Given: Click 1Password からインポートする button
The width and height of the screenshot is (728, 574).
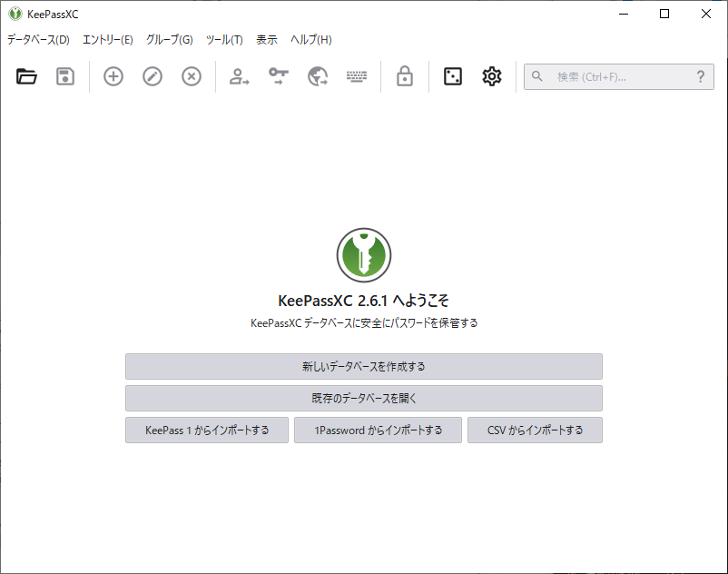Looking at the screenshot, I should [x=378, y=430].
